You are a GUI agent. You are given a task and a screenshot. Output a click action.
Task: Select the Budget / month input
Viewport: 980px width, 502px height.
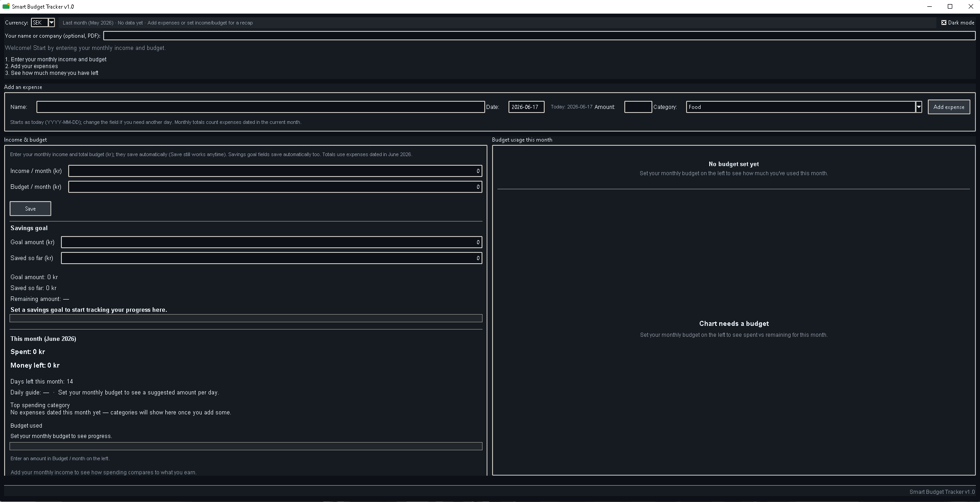(x=275, y=187)
